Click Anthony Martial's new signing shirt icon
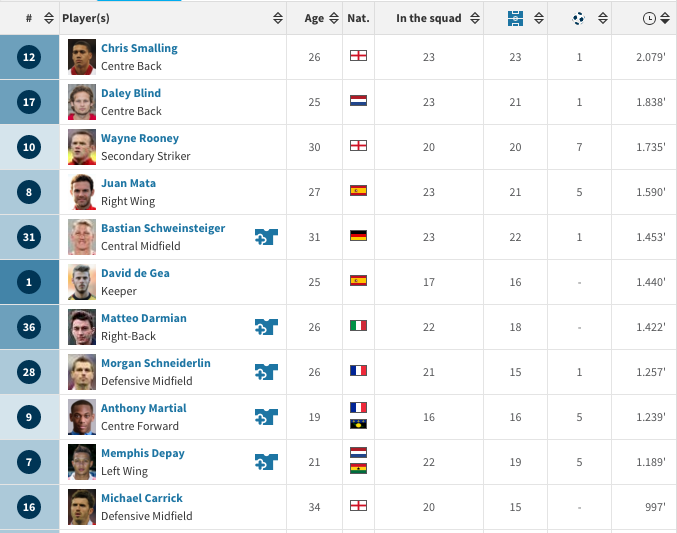 pos(266,417)
